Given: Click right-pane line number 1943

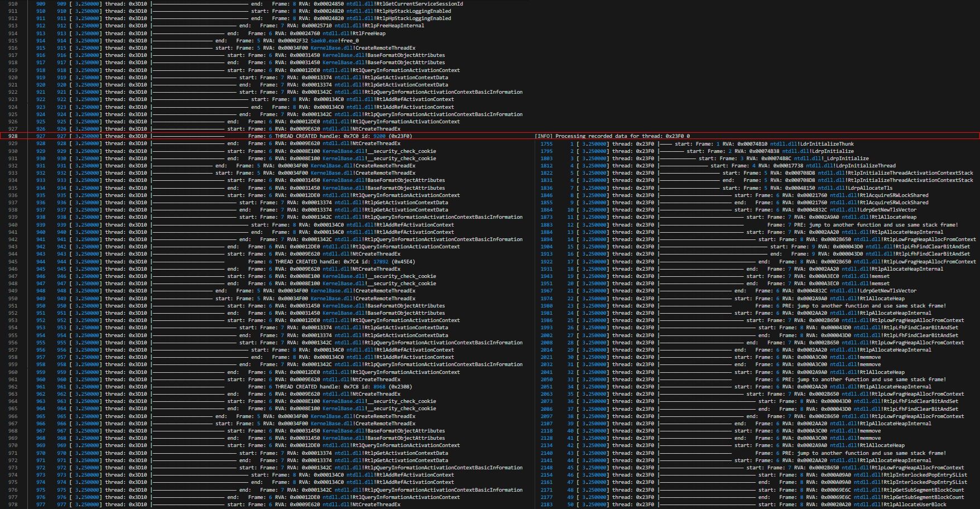Looking at the screenshot, I should [x=546, y=276].
